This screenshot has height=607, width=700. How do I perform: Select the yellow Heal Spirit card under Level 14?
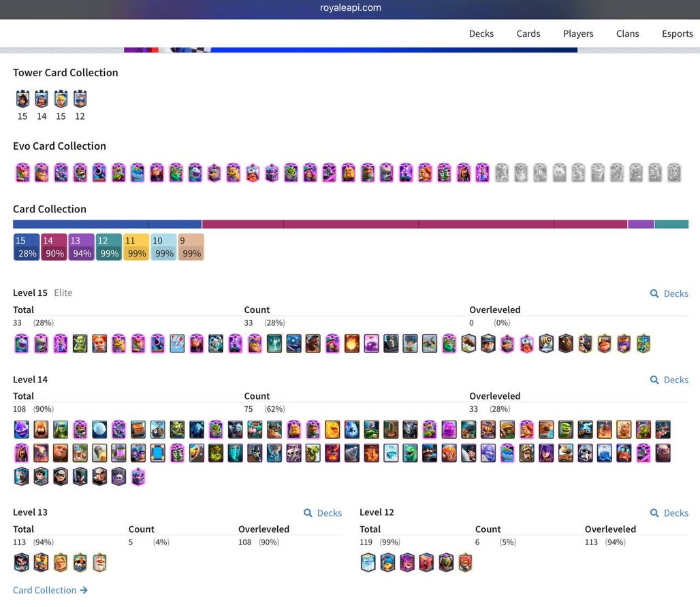click(332, 429)
